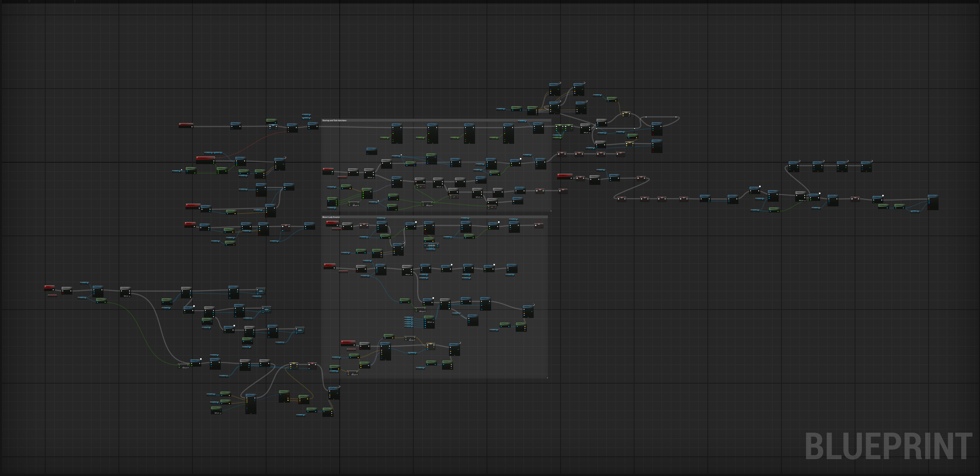Click a gray macro node header
The height and width of the screenshot is (476, 980).
click(353, 170)
